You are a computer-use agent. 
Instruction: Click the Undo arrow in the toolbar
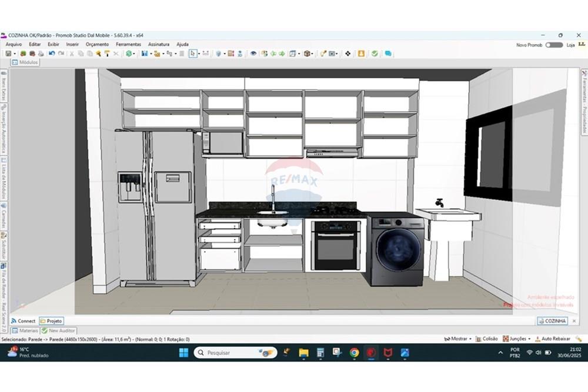[52, 53]
